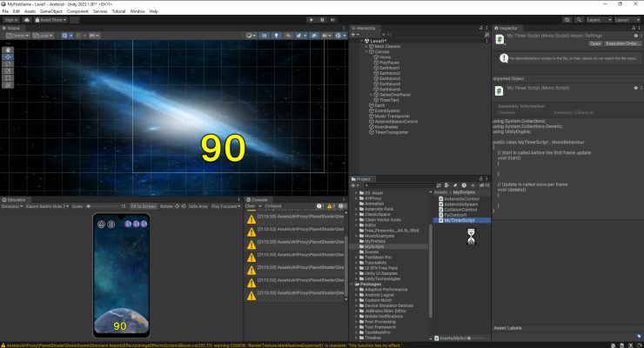Viewport: 644px width, 348px height.
Task: Select the Hand view tool in Scene
Action: pyautogui.click(x=8, y=49)
